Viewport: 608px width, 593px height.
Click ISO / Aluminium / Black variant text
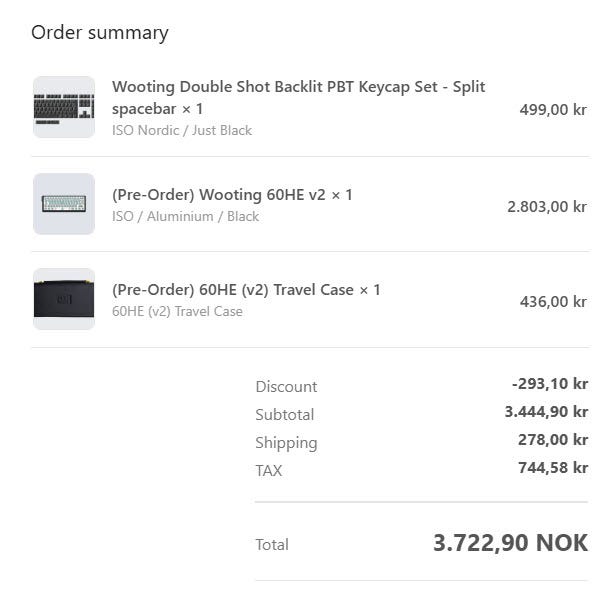point(185,216)
